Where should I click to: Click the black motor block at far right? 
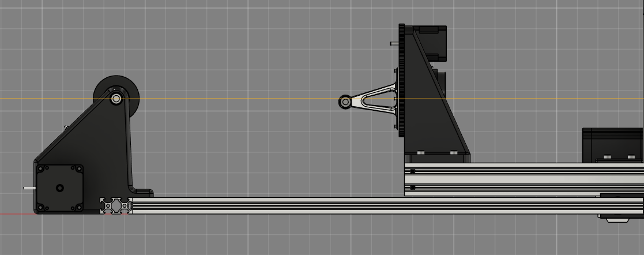(x=611, y=143)
